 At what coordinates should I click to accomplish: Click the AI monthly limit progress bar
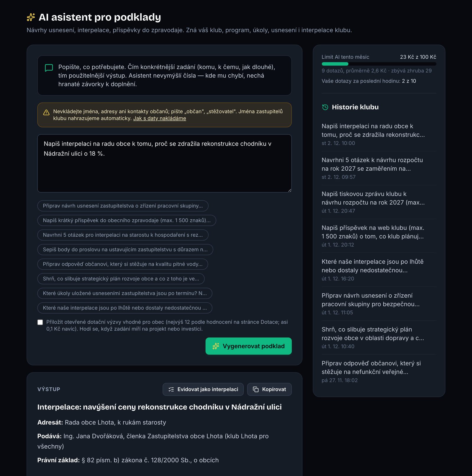pyautogui.click(x=379, y=64)
